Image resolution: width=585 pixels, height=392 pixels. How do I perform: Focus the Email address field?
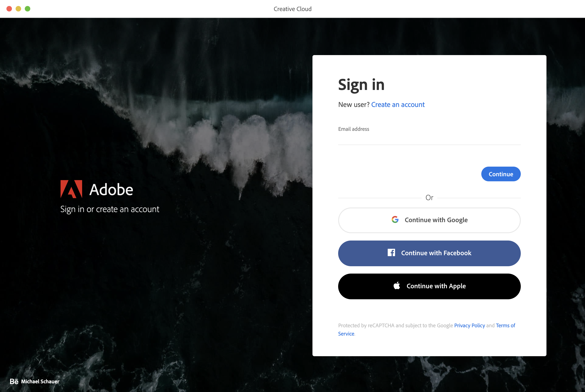coord(429,139)
